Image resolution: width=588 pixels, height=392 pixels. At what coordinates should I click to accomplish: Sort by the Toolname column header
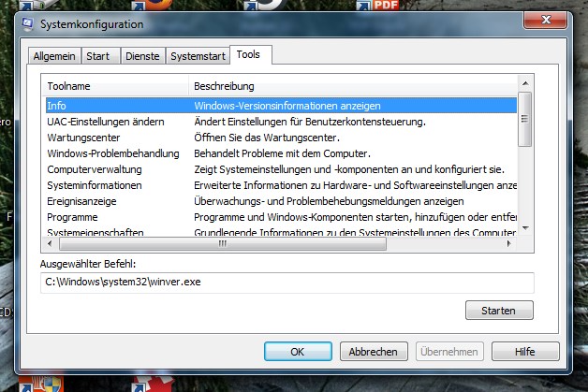pyautogui.click(x=115, y=86)
